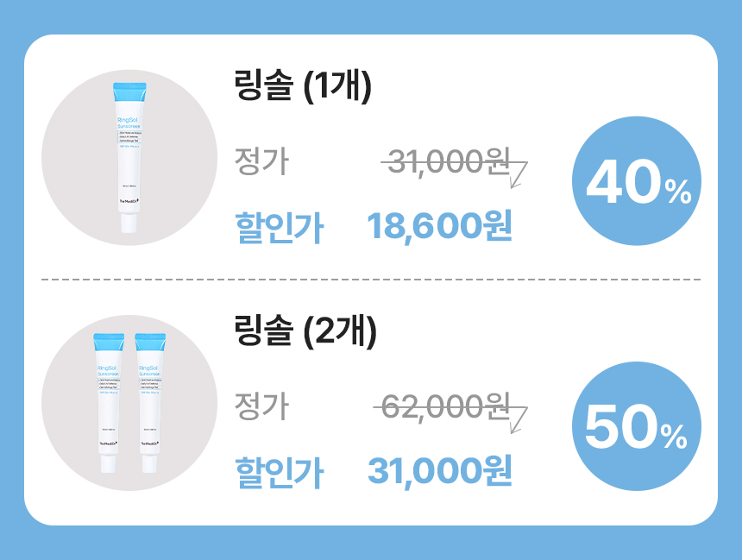This screenshot has width=742, height=560.
Task: Click the right tube in the two-pack image
Action: (150, 401)
